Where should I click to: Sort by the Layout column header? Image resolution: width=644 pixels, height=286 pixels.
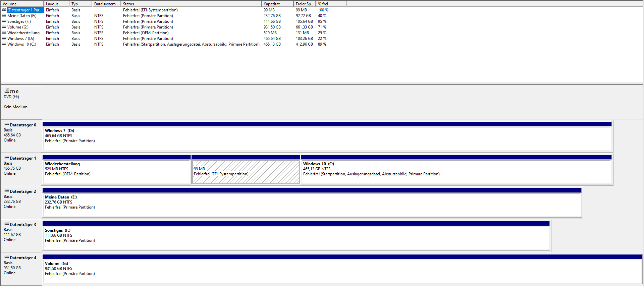[x=56, y=4]
